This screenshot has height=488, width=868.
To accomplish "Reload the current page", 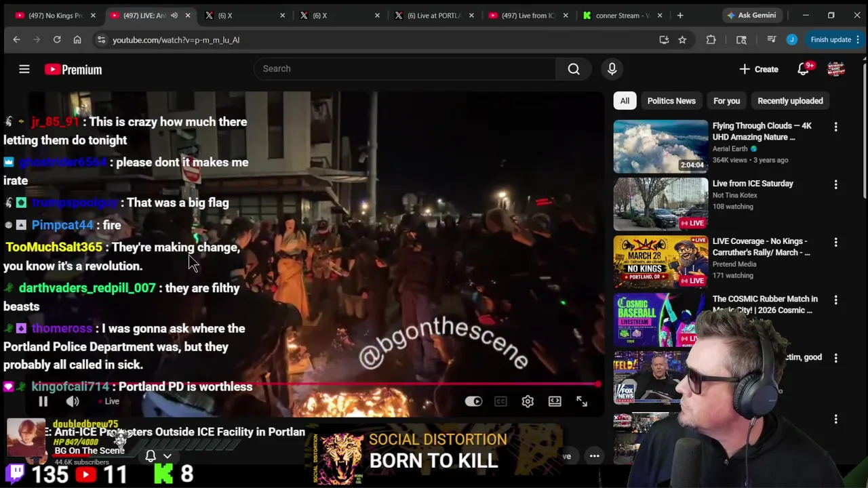I will pos(57,40).
